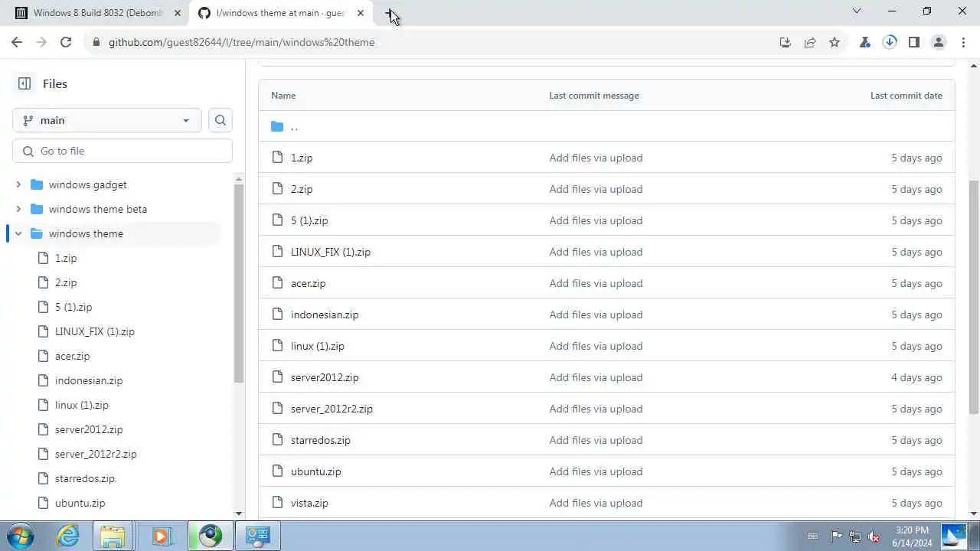Select the GitHub windows theme tab
Screen dimensions: 980x551
point(280,13)
